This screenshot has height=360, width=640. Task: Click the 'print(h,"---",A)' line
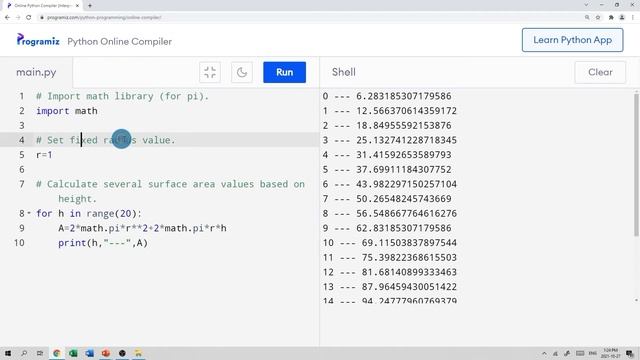(x=103, y=243)
